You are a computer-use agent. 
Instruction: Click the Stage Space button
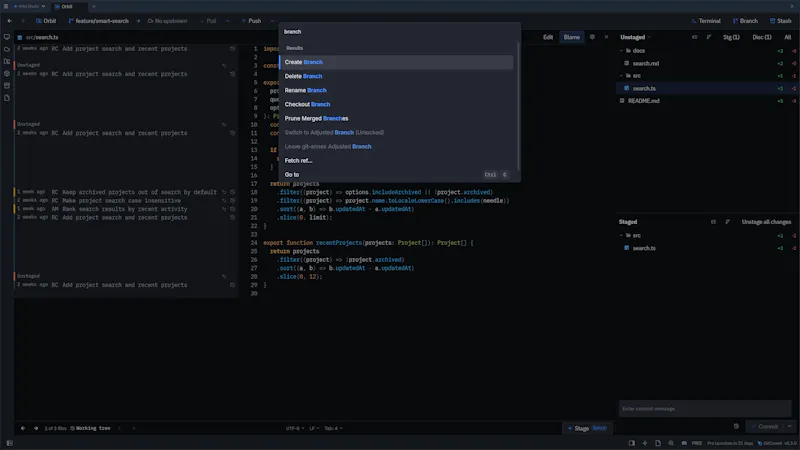click(x=587, y=428)
